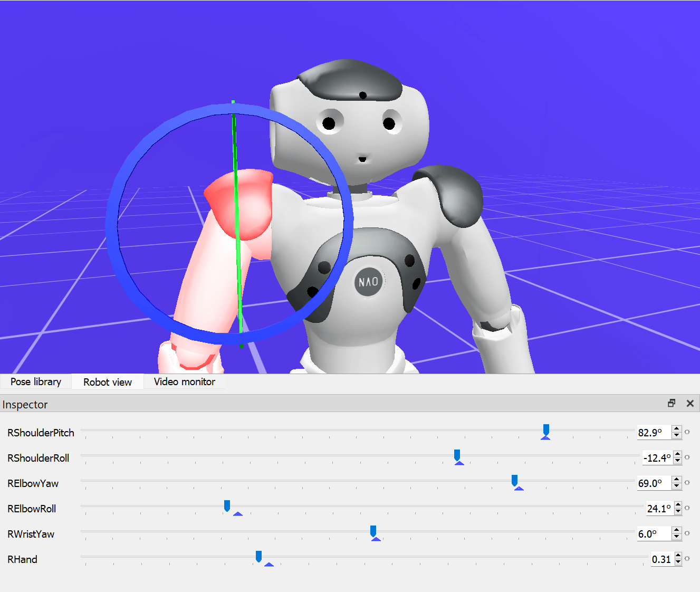
Task: Increment the RElbowYaw value using up arrow
Action: [676, 480]
